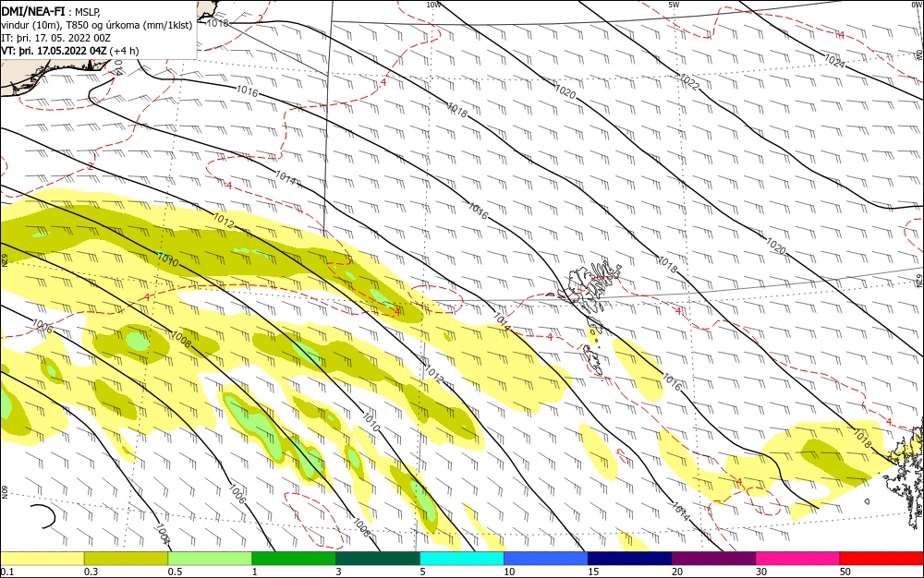924x578 pixels.
Task: Click the legend value 50
Action: click(845, 572)
